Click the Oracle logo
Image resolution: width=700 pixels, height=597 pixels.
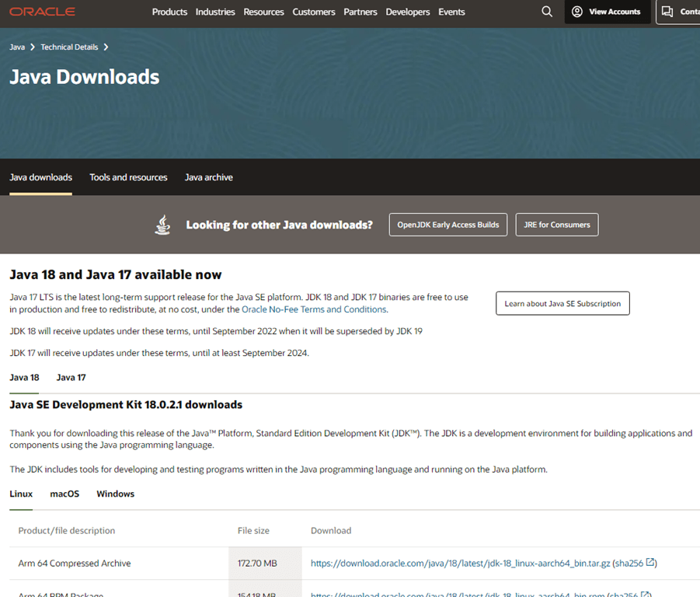43,12
